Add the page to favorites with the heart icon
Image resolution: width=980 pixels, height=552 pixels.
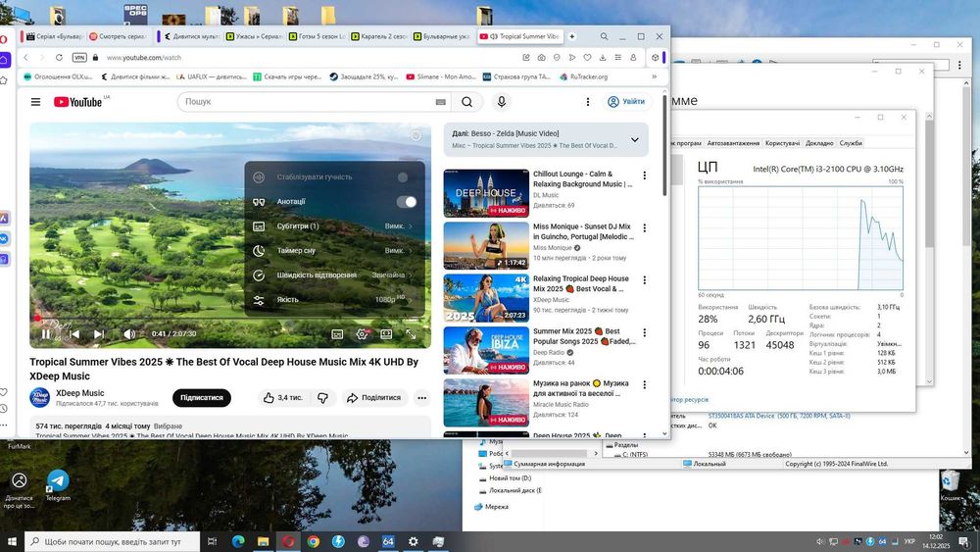tap(587, 58)
